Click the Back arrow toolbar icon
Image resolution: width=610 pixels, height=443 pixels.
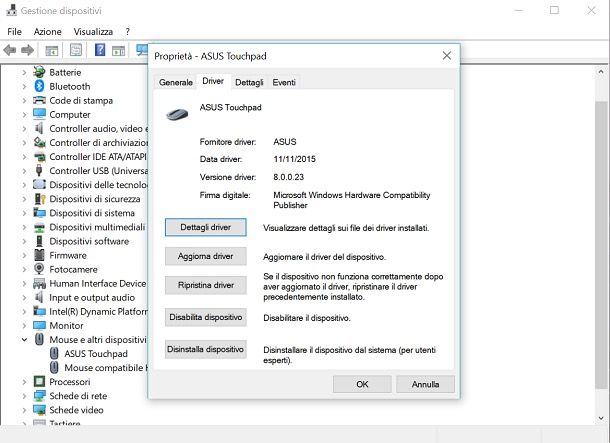coord(10,50)
